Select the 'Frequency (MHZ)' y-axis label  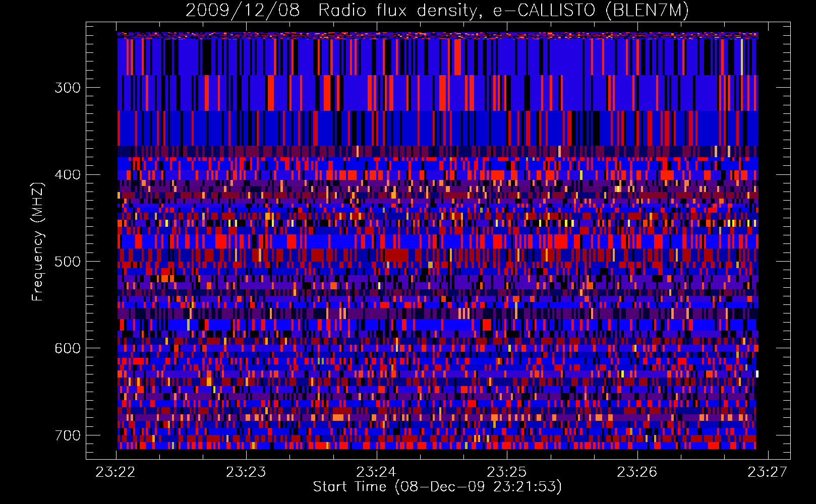[x=38, y=241]
